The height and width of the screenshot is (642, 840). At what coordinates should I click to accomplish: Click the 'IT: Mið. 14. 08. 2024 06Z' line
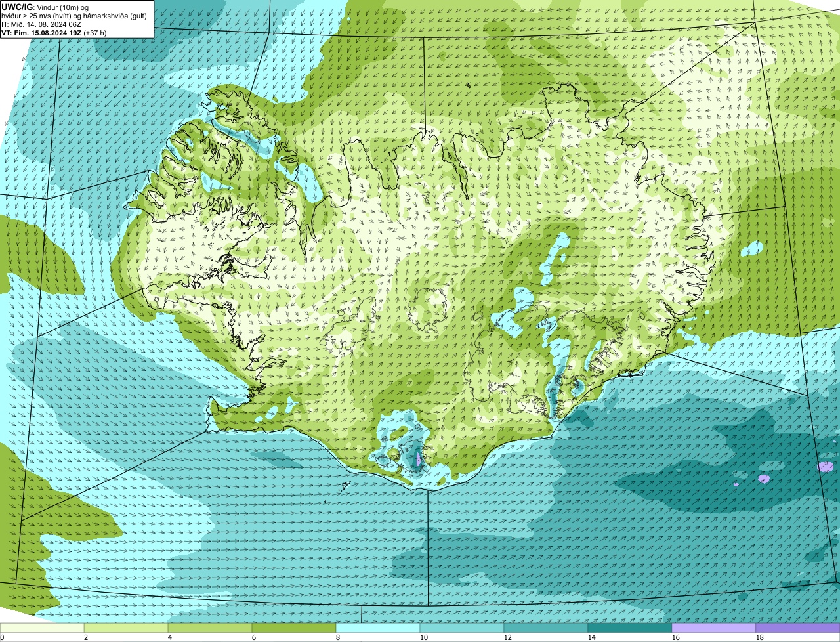tap(41, 24)
